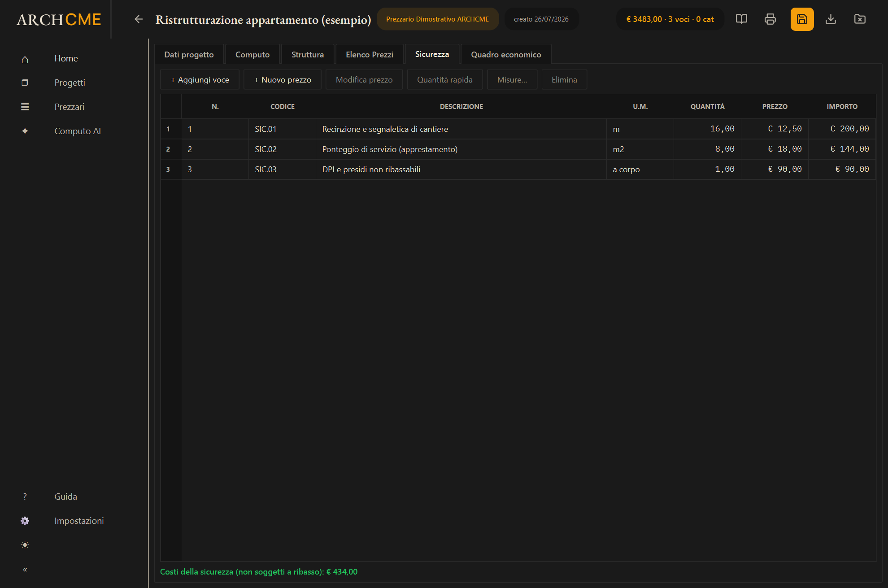Click the Misure... button

(x=512, y=80)
